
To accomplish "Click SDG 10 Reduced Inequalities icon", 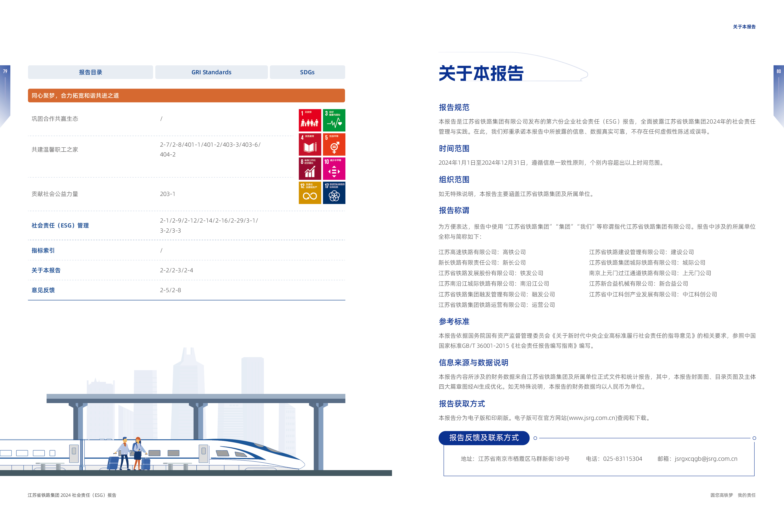I will [334, 169].
